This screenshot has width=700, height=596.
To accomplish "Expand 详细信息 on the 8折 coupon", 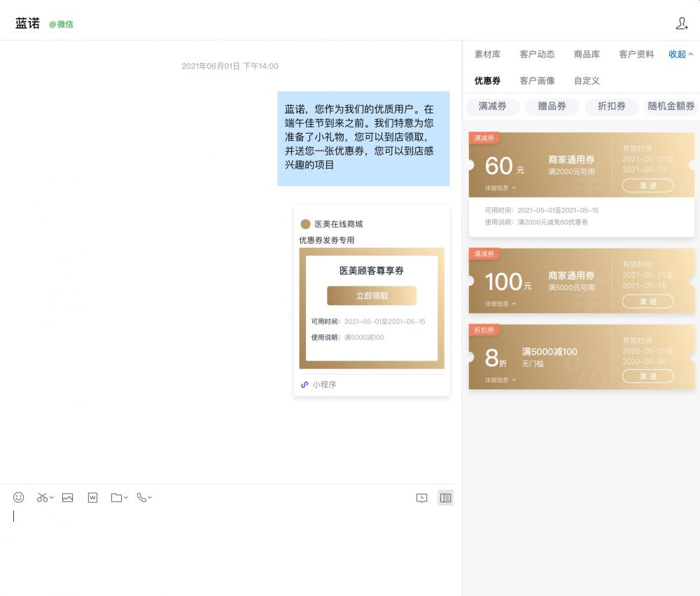I will tap(500, 380).
